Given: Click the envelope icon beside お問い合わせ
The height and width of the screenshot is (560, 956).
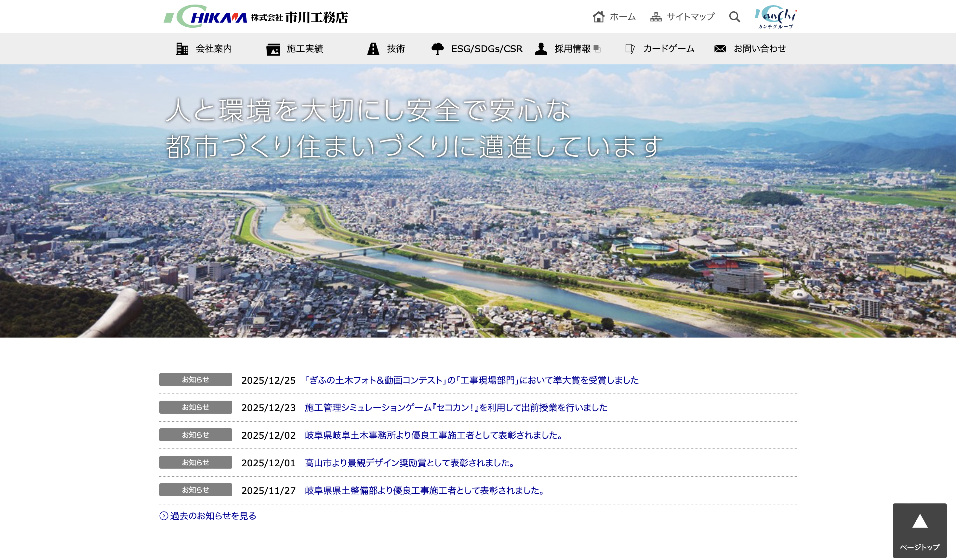Looking at the screenshot, I should [x=720, y=49].
